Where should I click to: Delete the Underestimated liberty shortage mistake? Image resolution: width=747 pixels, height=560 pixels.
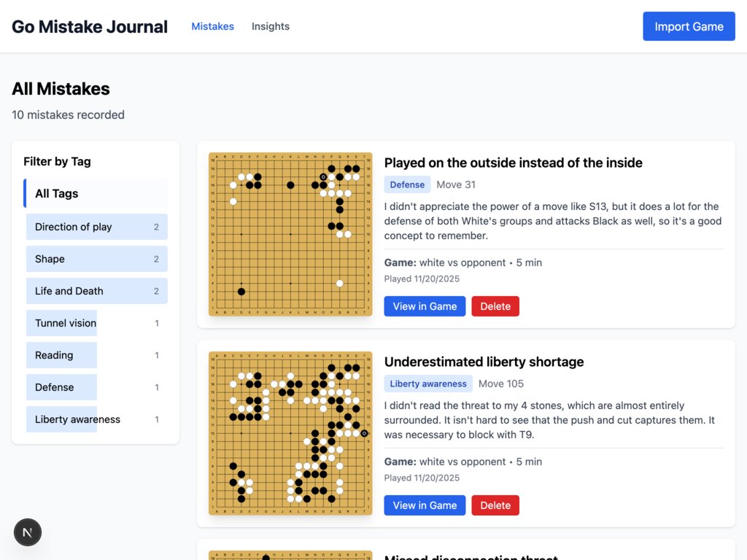click(x=495, y=505)
